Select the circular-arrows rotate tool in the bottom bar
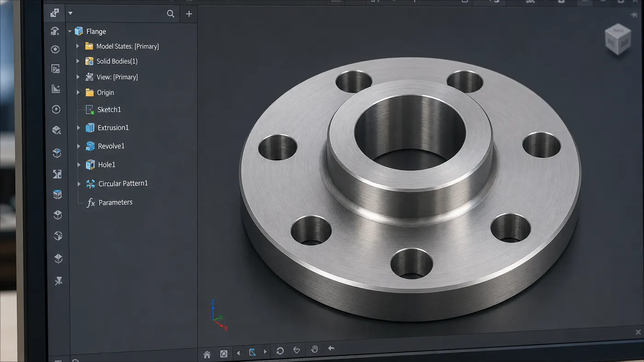Viewport: 644px width, 362px height. click(x=280, y=351)
